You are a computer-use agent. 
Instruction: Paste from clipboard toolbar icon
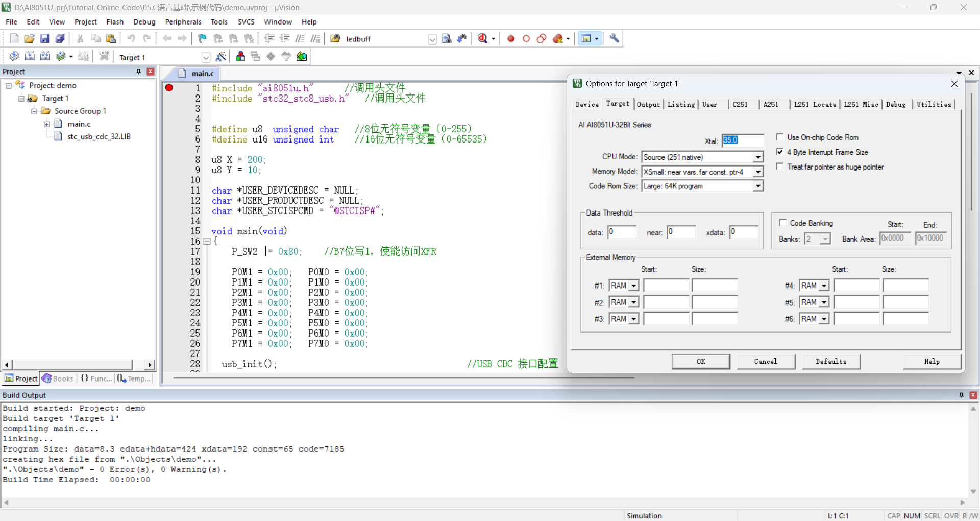click(111, 38)
